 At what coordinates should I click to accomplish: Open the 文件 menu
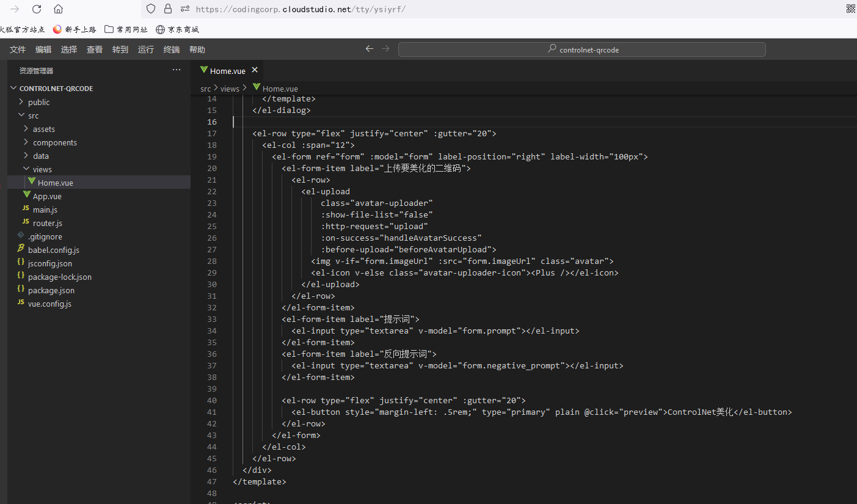click(x=18, y=49)
